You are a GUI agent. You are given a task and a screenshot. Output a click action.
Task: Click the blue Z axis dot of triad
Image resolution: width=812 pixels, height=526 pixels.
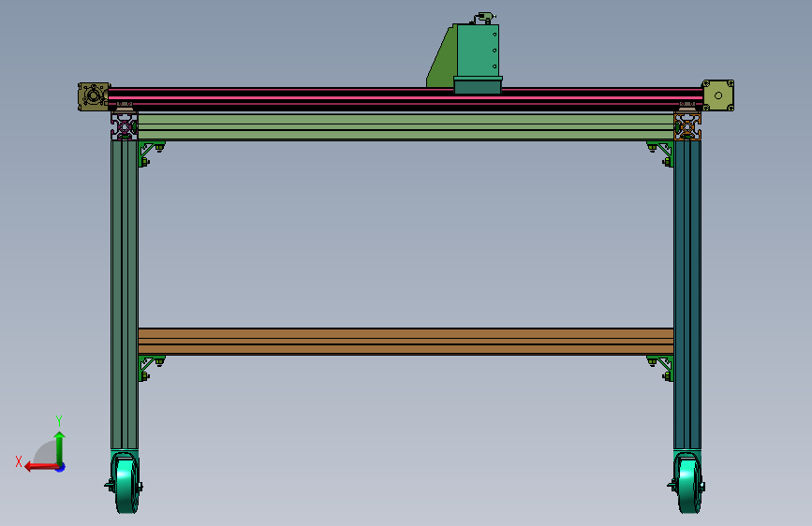coord(61,468)
